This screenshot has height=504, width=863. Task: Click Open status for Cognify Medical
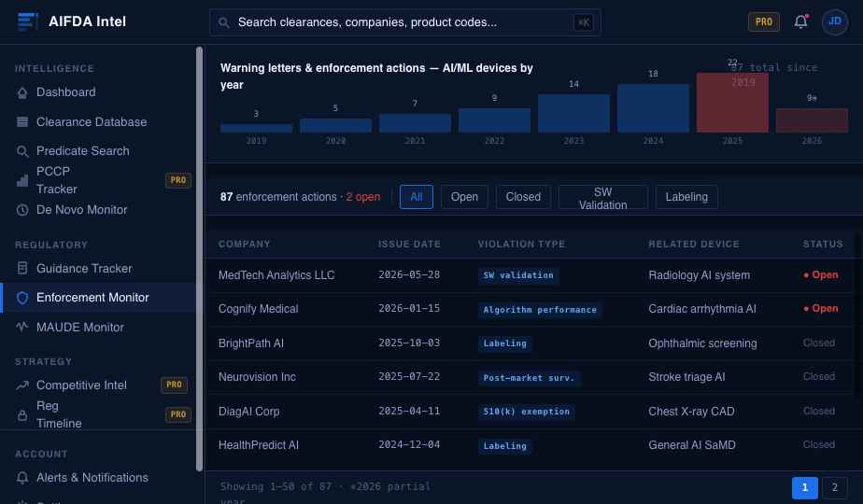[x=821, y=309]
